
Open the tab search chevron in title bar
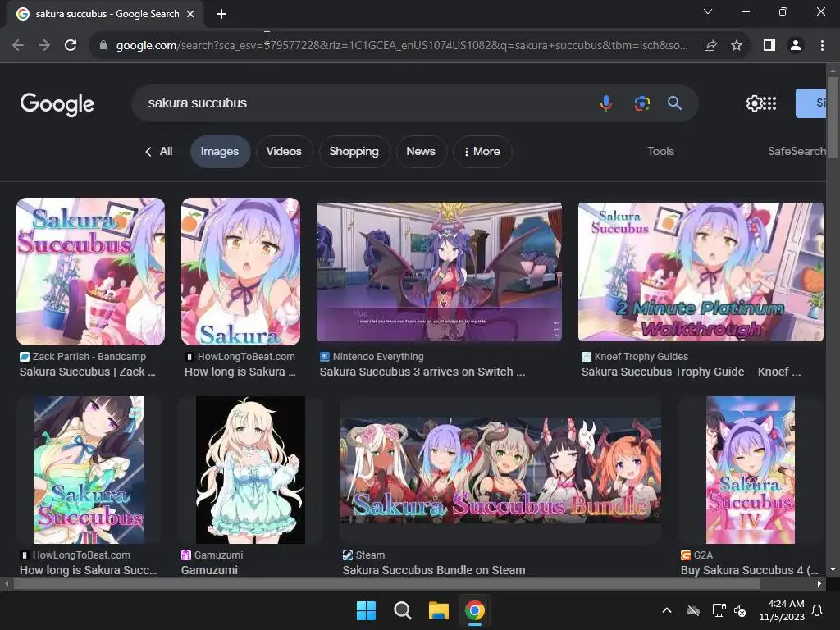708,11
